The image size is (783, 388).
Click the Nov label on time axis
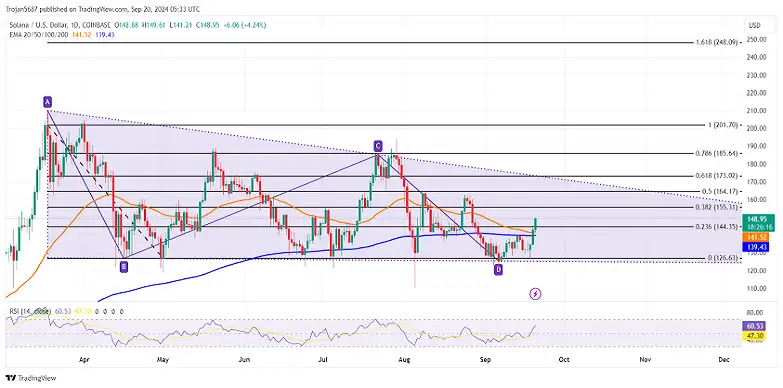point(645,359)
